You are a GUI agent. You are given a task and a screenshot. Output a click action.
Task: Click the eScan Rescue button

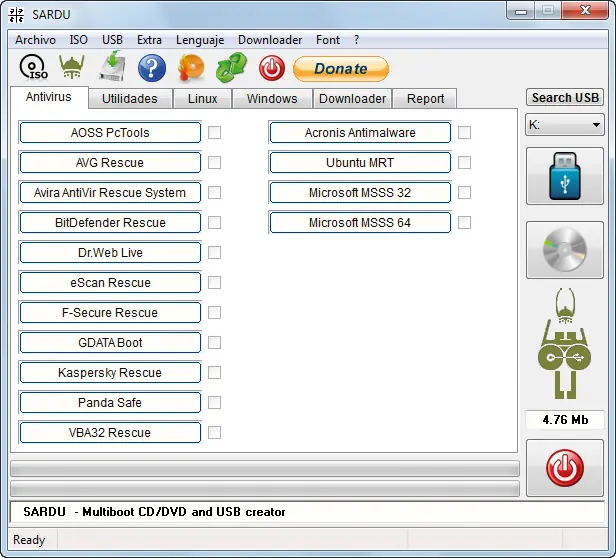(110, 282)
